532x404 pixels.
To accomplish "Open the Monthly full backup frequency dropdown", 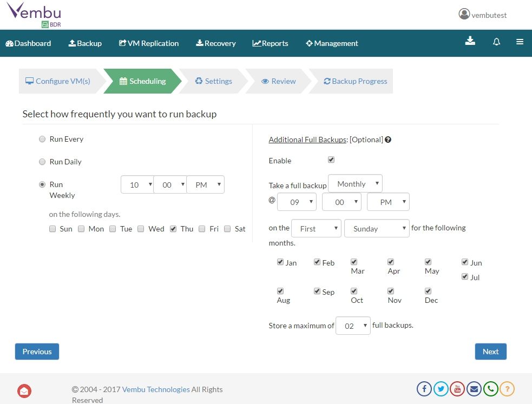I will pos(355,184).
